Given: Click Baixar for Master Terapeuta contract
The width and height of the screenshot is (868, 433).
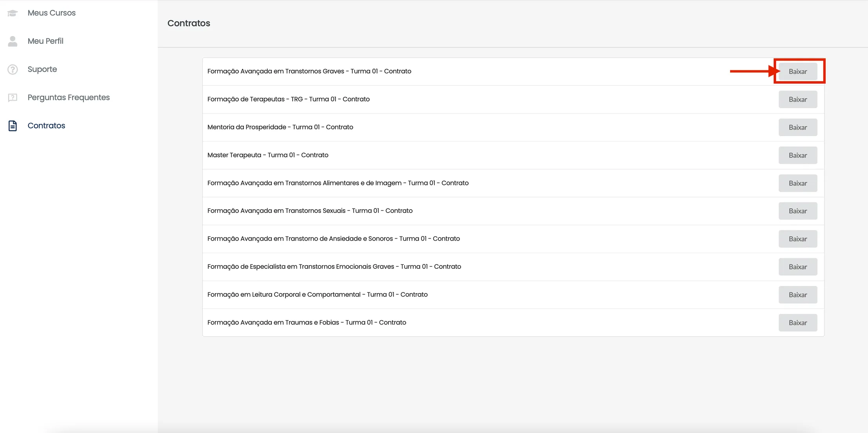Looking at the screenshot, I should click(x=798, y=155).
